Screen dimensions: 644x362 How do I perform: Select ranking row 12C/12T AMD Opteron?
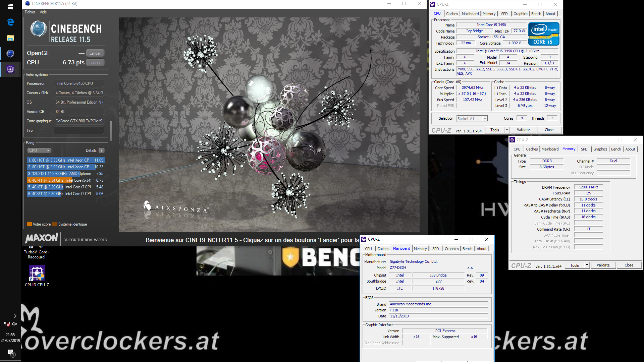(x=66, y=174)
